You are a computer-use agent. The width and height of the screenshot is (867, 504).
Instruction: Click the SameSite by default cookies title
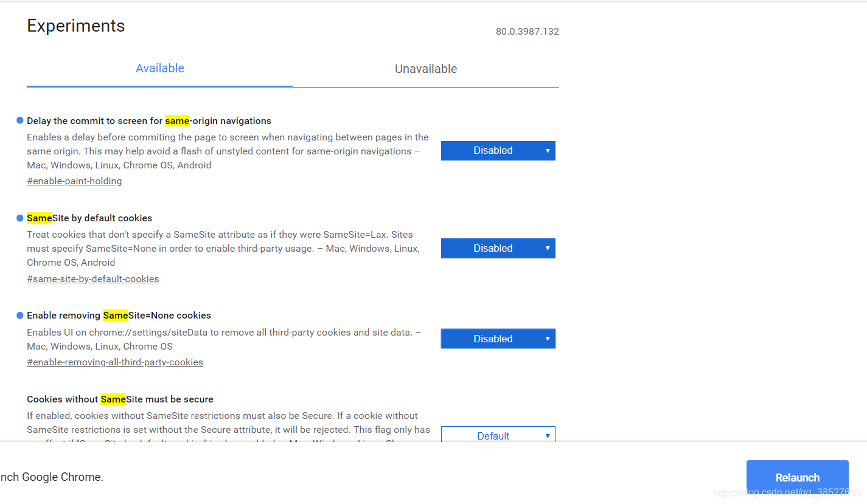tap(89, 218)
